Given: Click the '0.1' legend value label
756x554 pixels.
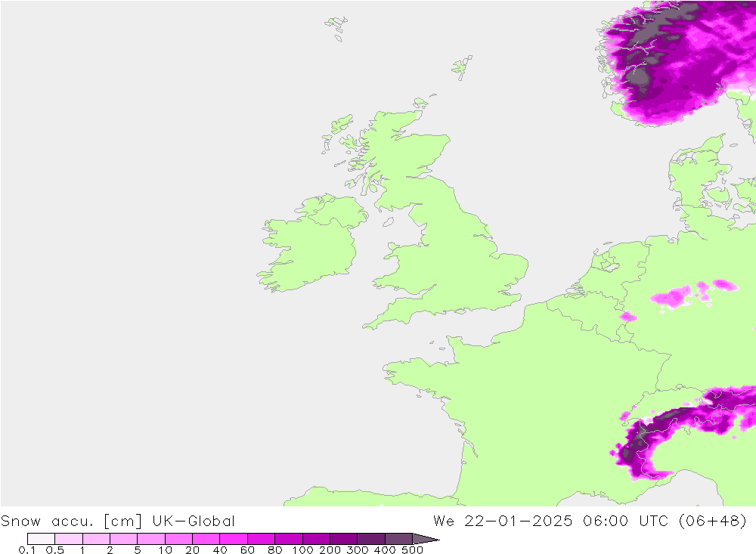Looking at the screenshot, I should point(27,550).
